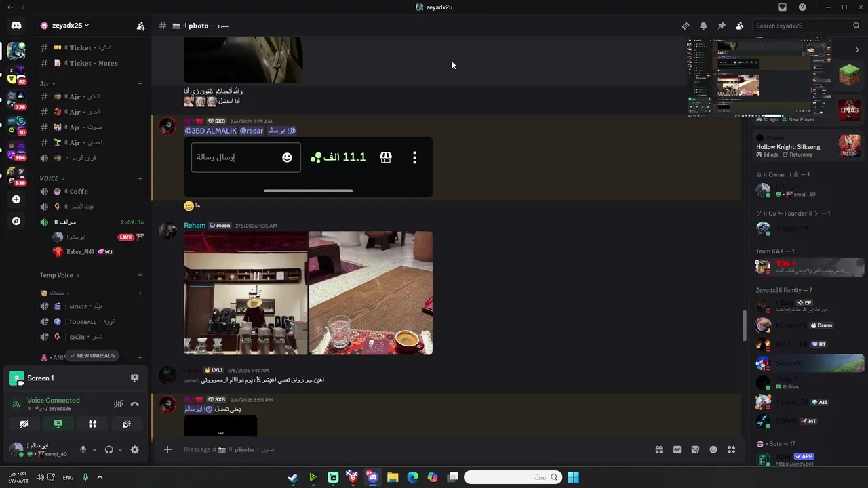This screenshot has height=488, width=868.
Task: Click Hollow Knight: Silksong activity card
Action: pyautogui.click(x=808, y=146)
